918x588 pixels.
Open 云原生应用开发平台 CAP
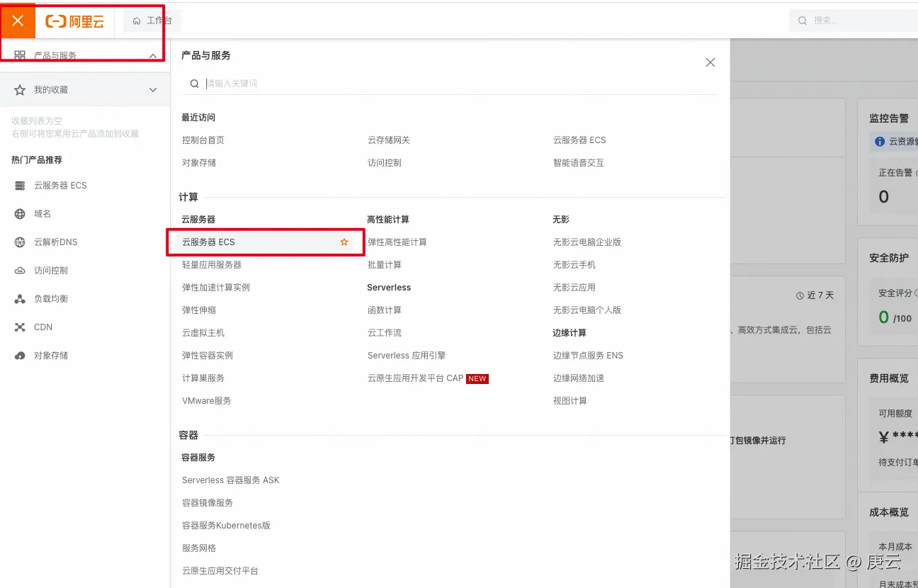[x=415, y=378]
